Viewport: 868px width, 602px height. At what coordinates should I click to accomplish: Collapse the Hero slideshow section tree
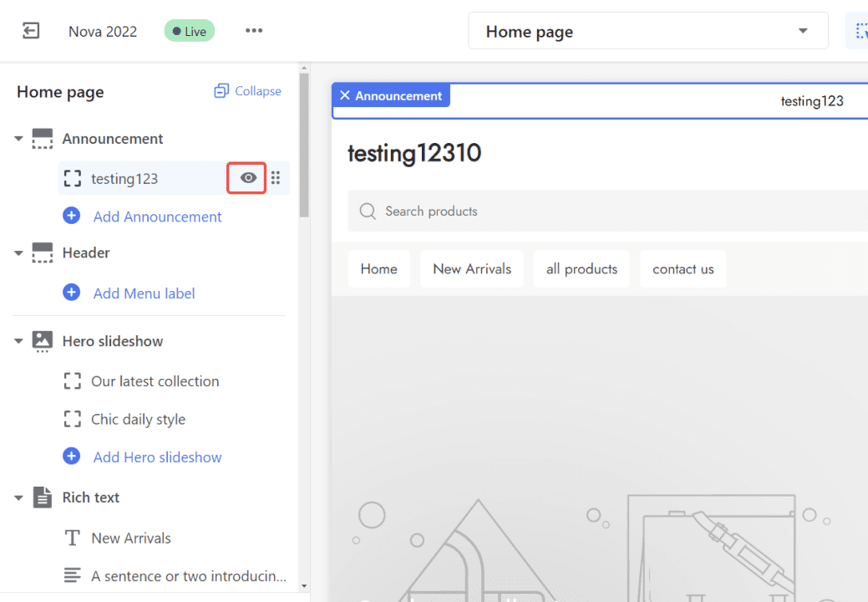click(x=19, y=341)
